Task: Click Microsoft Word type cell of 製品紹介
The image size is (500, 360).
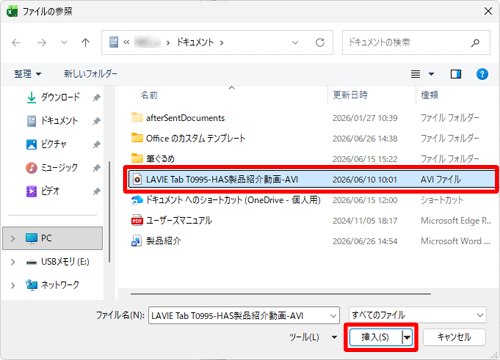Action: [455, 241]
